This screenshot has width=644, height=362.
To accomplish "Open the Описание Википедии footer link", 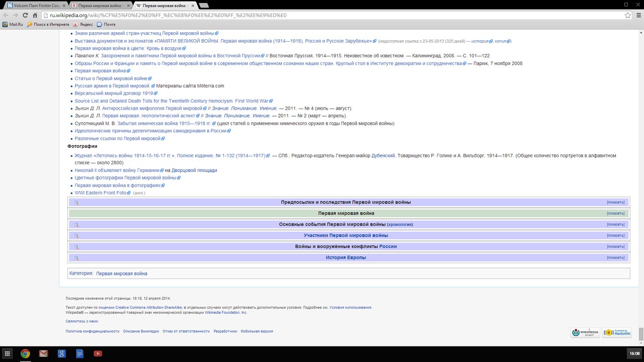I will coord(141,331).
